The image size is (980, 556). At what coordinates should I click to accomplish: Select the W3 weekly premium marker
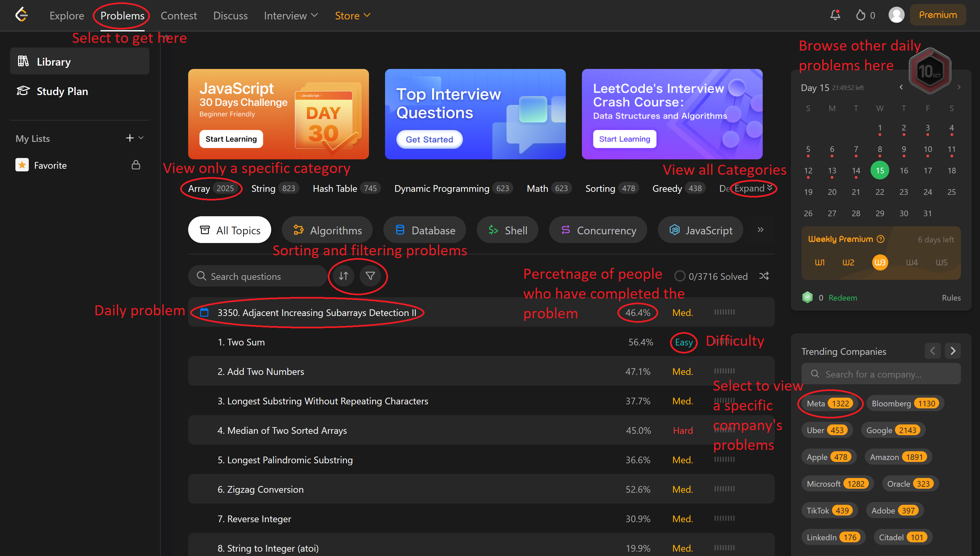880,262
